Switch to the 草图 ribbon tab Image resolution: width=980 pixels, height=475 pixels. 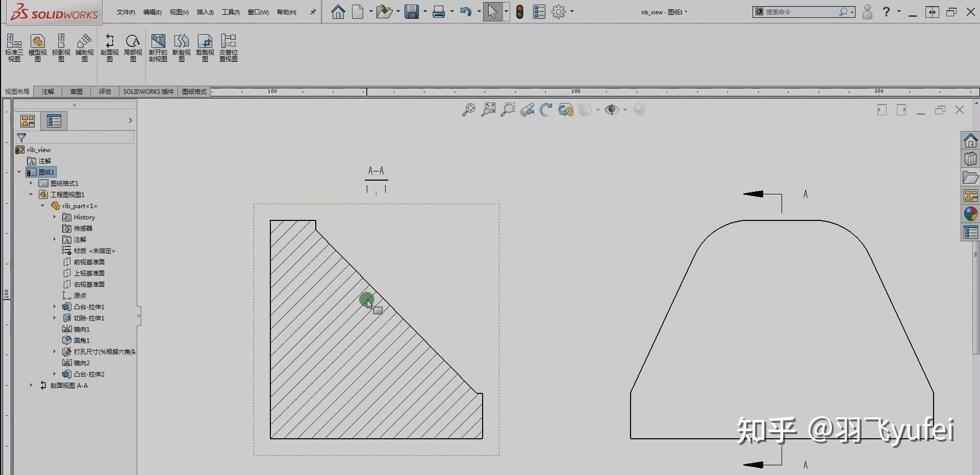click(x=77, y=92)
